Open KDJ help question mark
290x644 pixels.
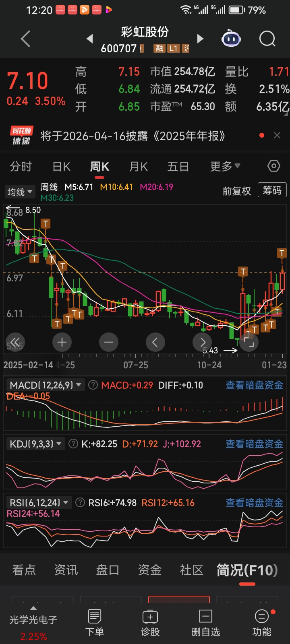(73, 444)
